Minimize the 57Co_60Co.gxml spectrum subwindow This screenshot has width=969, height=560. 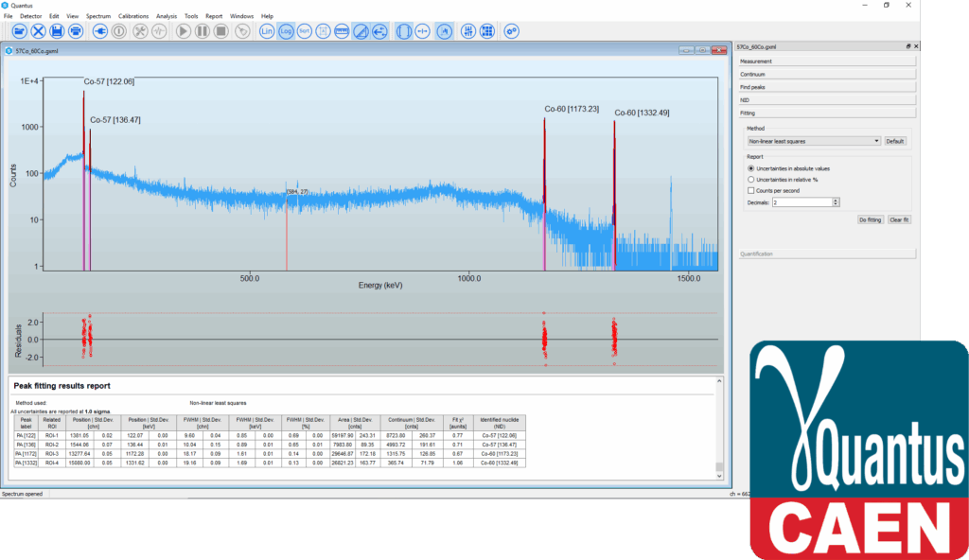tap(686, 51)
